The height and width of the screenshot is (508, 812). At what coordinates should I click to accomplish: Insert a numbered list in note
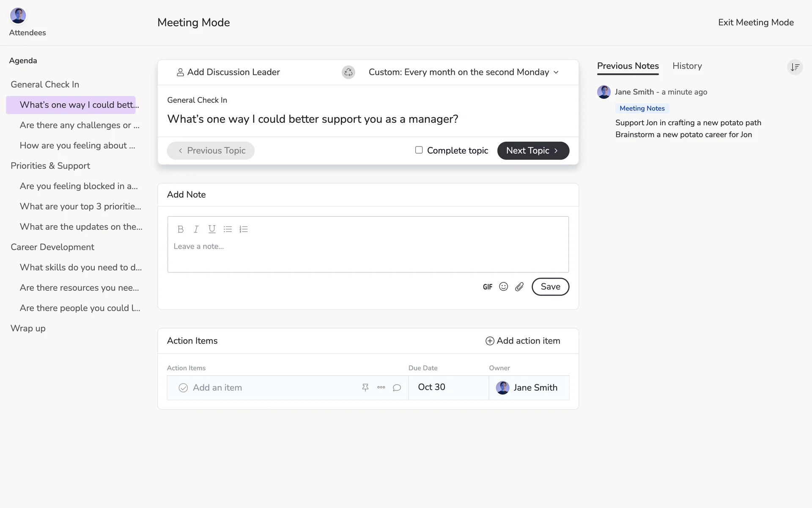click(244, 229)
